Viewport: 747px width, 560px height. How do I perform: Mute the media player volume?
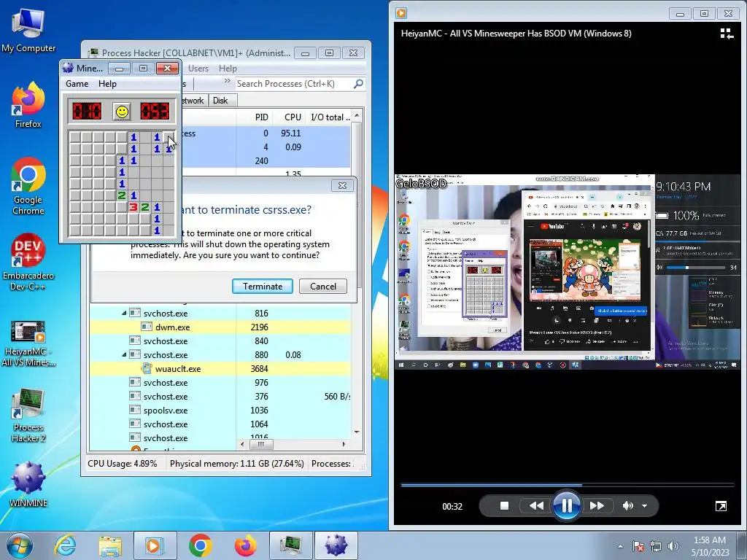(x=628, y=506)
